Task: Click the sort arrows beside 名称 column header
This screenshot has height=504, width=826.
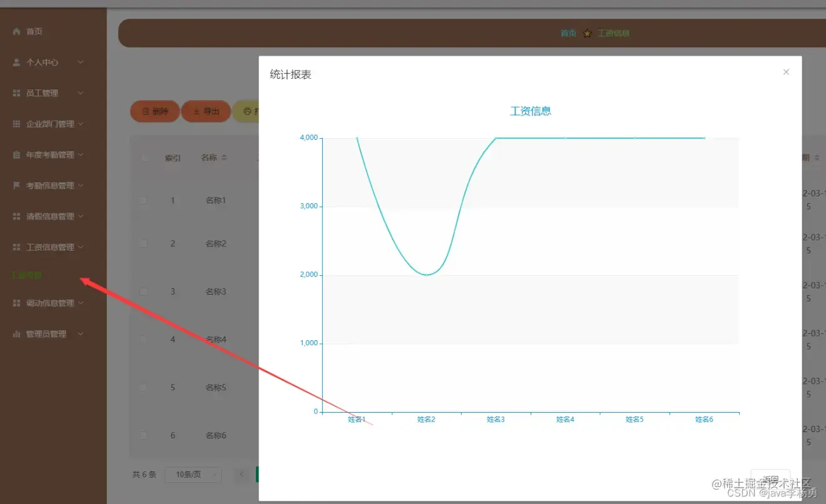Action: [x=224, y=158]
